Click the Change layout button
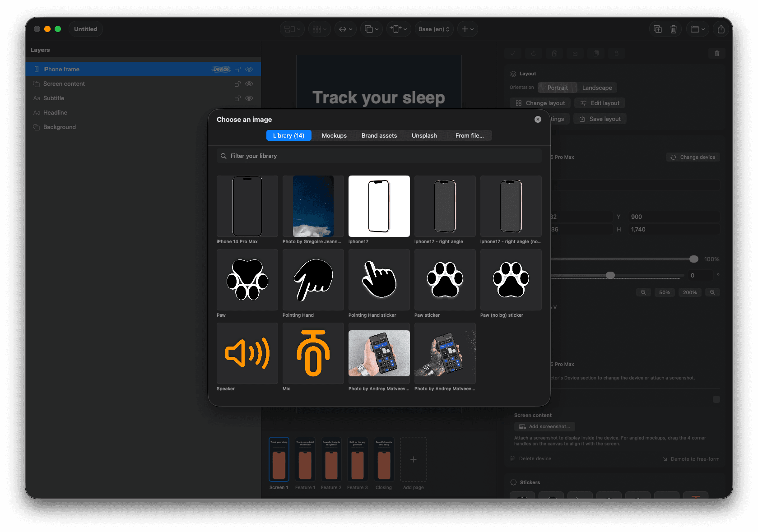758x532 pixels. click(x=540, y=103)
